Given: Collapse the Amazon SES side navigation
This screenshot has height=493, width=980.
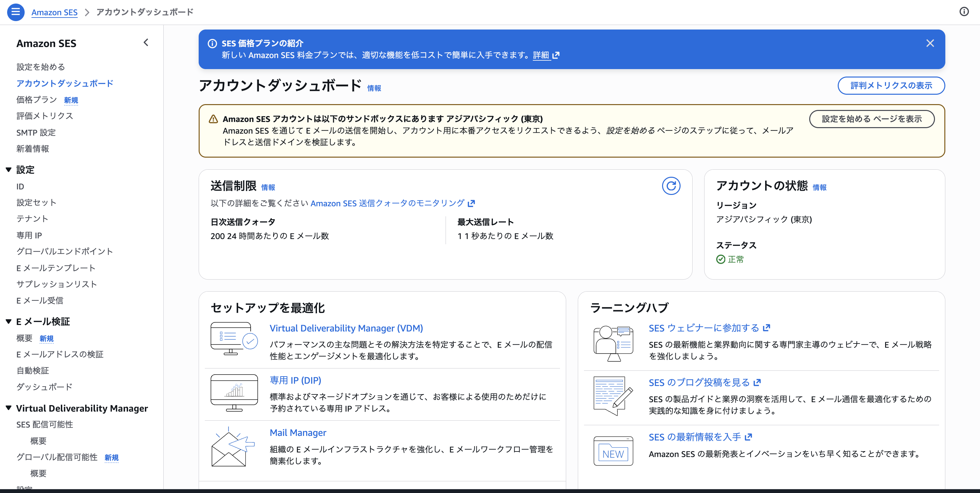Looking at the screenshot, I should point(146,42).
